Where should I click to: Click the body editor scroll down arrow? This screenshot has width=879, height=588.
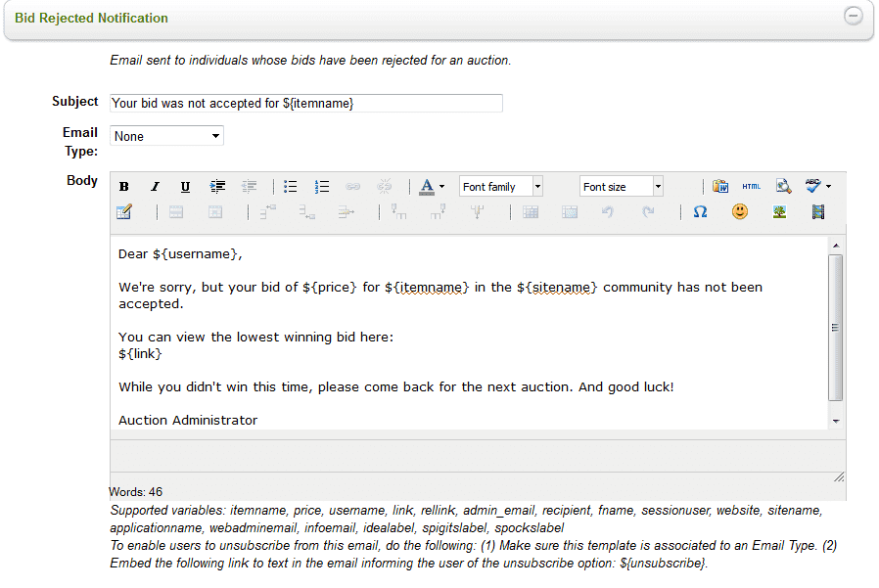click(835, 421)
